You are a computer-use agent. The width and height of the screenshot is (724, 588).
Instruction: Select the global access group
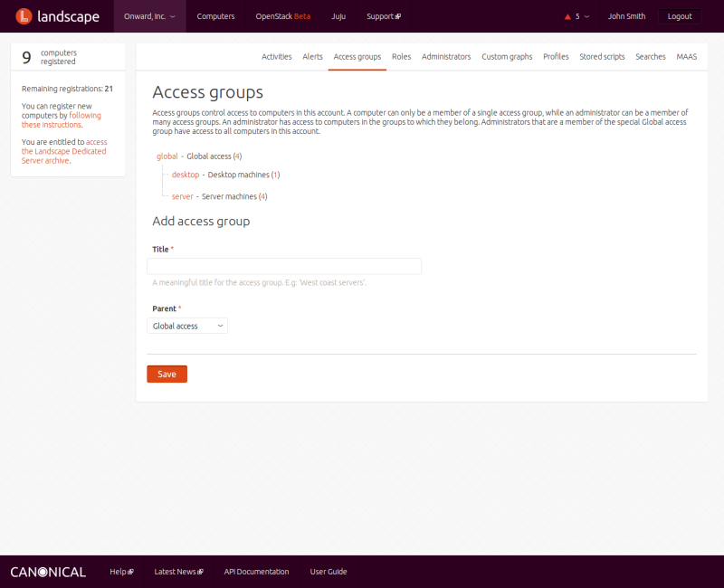pos(167,156)
